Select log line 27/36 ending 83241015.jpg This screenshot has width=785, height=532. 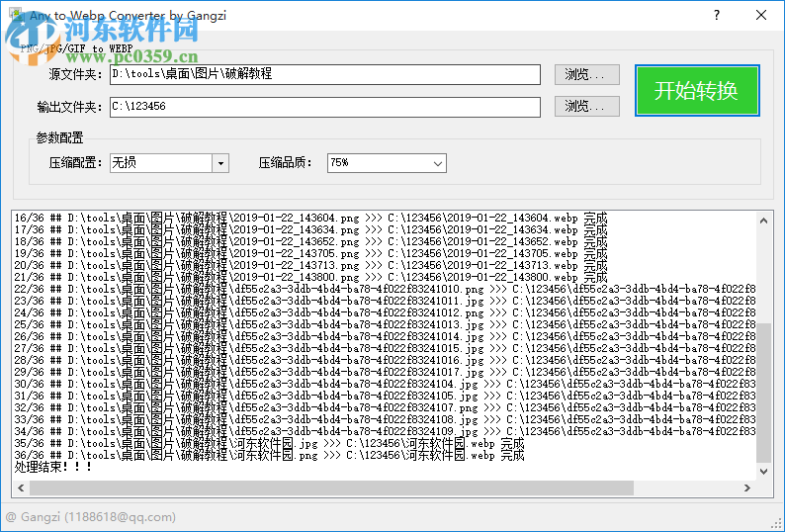(385, 349)
